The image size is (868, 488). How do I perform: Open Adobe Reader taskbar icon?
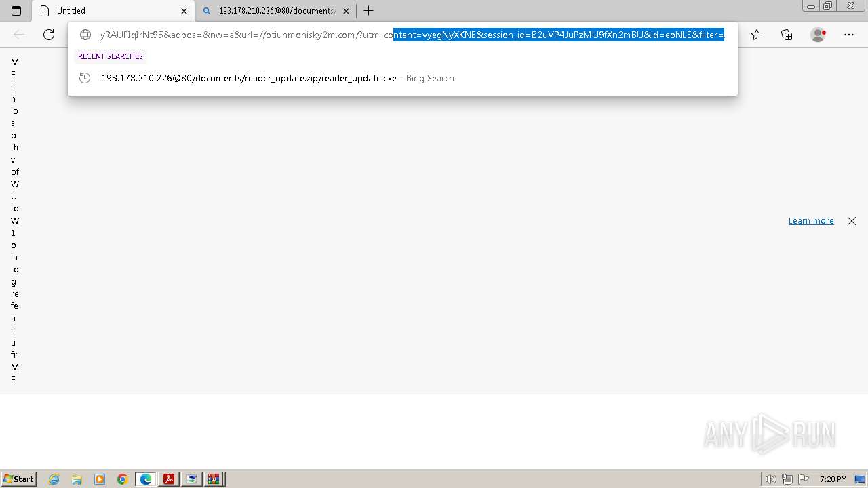(169, 479)
